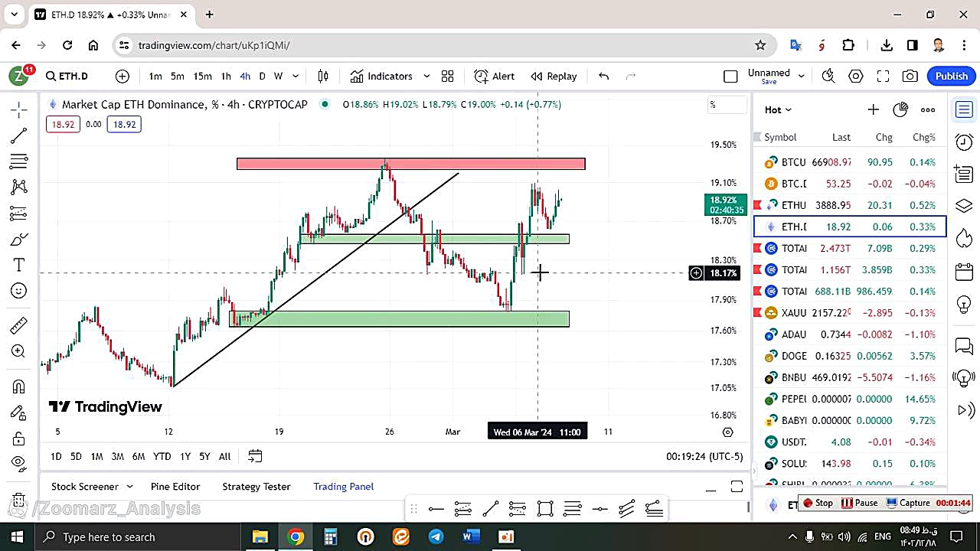The width and height of the screenshot is (980, 551).
Task: Toggle the percent scale button
Action: tap(727, 105)
